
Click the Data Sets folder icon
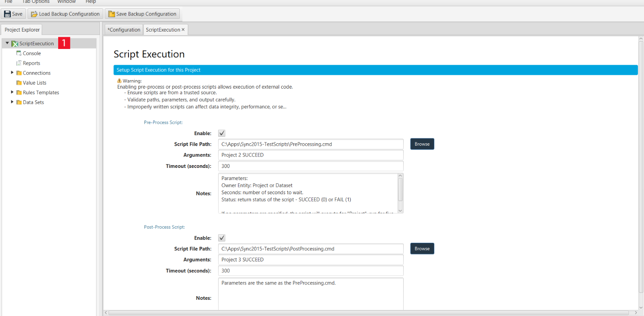(x=19, y=102)
